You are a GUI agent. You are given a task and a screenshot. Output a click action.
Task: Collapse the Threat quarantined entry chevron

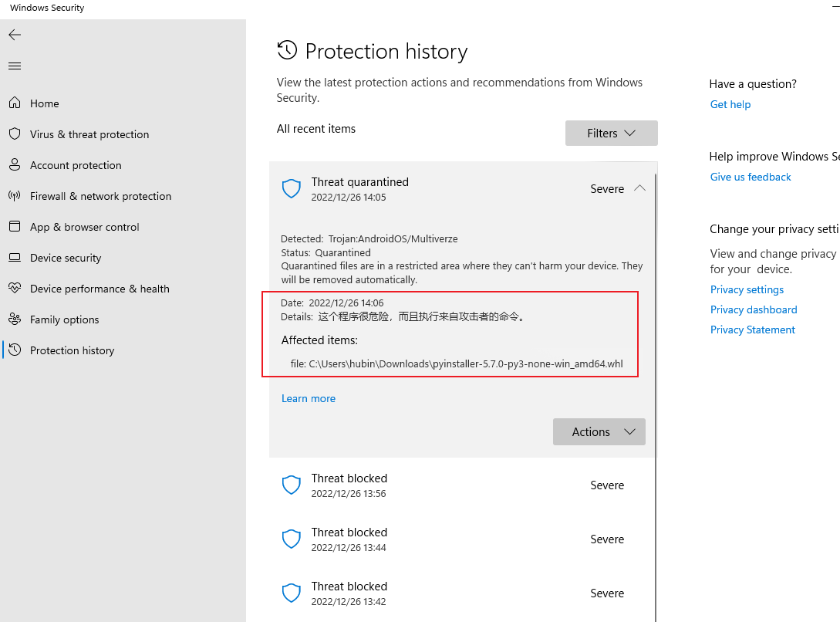[x=639, y=188]
